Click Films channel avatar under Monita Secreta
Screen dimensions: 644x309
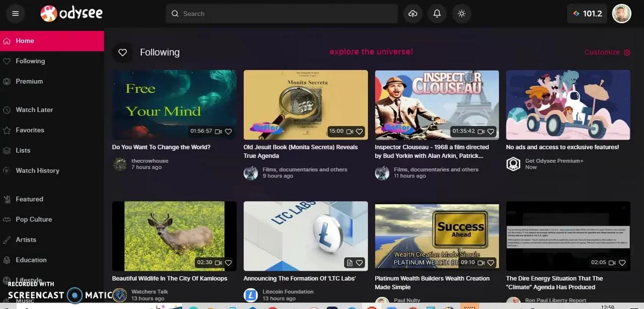(x=251, y=173)
